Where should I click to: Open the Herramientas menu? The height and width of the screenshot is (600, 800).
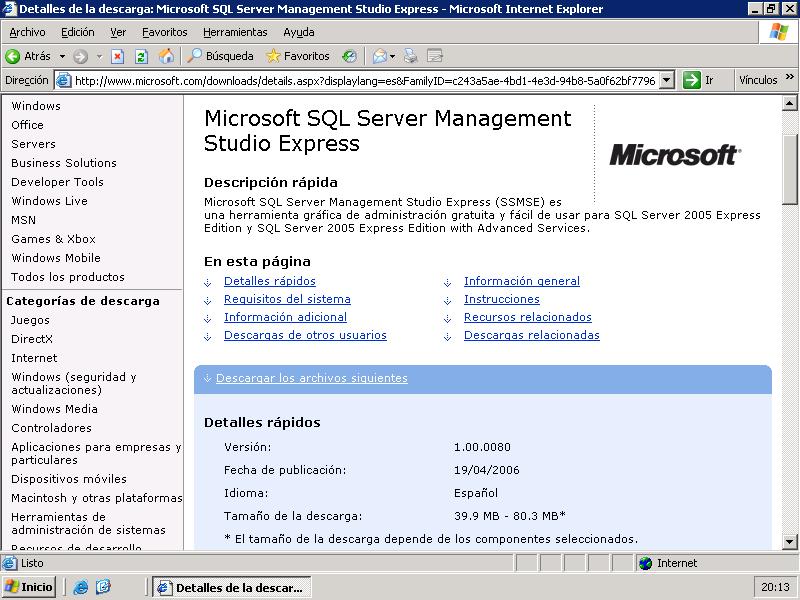click(235, 32)
